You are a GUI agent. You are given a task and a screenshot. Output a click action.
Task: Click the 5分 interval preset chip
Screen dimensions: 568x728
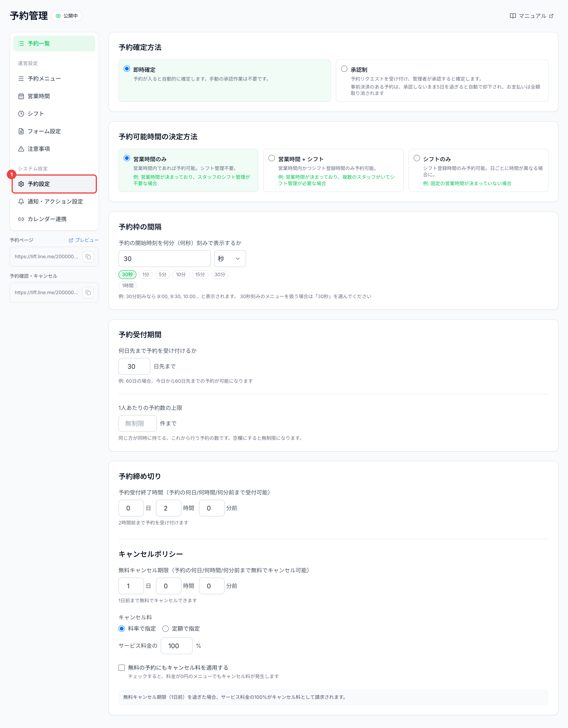[162, 275]
